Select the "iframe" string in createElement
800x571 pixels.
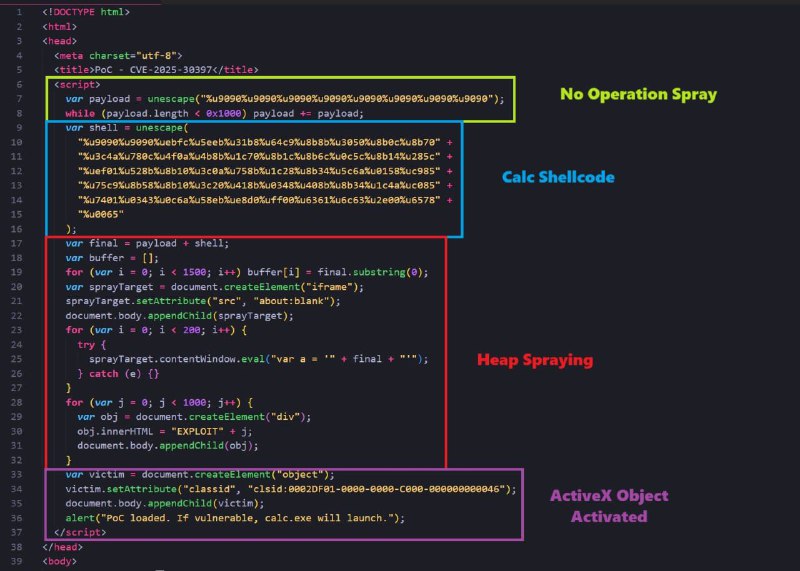[x=329, y=287]
